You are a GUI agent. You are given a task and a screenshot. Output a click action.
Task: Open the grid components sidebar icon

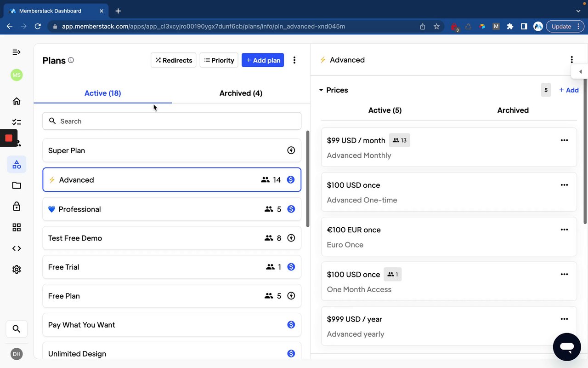(17, 227)
